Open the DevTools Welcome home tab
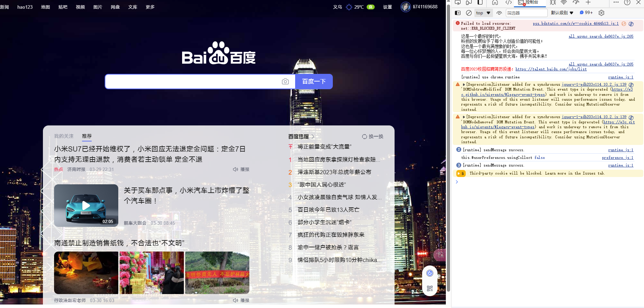 click(x=495, y=2)
